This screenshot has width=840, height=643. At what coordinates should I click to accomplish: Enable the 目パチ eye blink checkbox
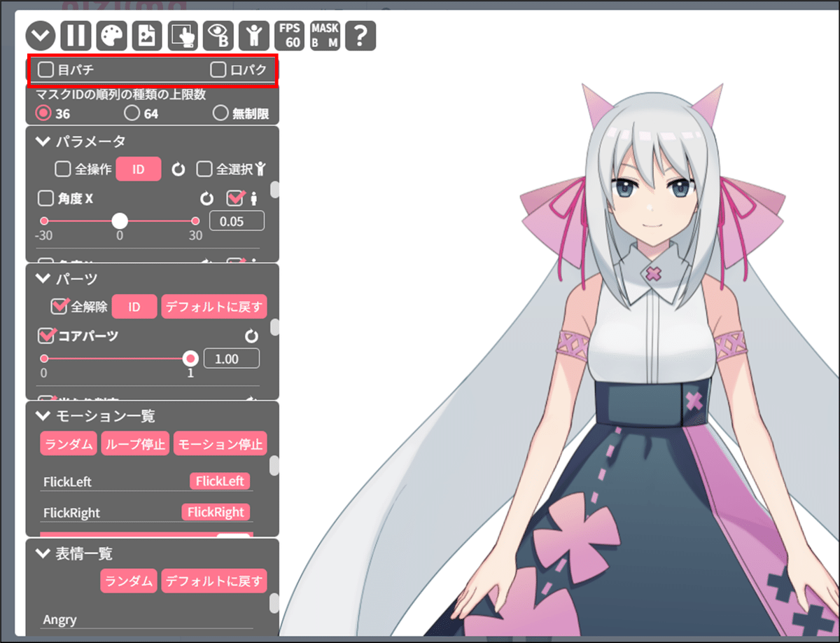click(x=46, y=69)
